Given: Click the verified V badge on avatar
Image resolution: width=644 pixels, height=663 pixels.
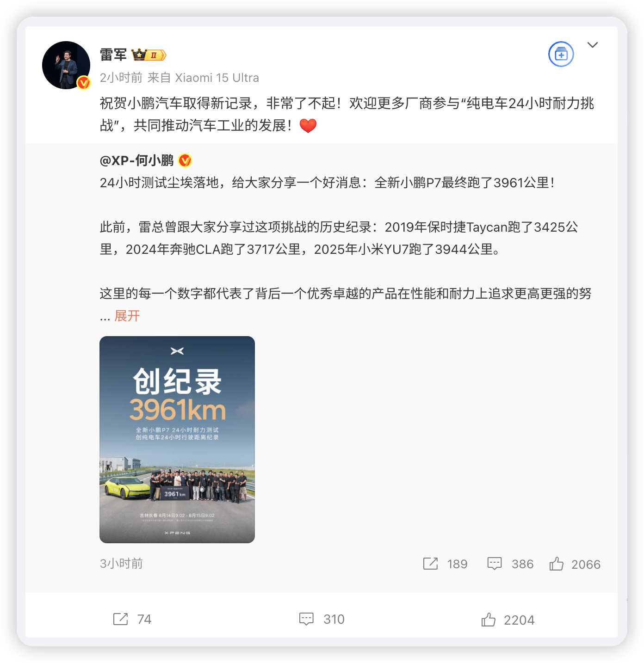Looking at the screenshot, I should coord(83,82).
